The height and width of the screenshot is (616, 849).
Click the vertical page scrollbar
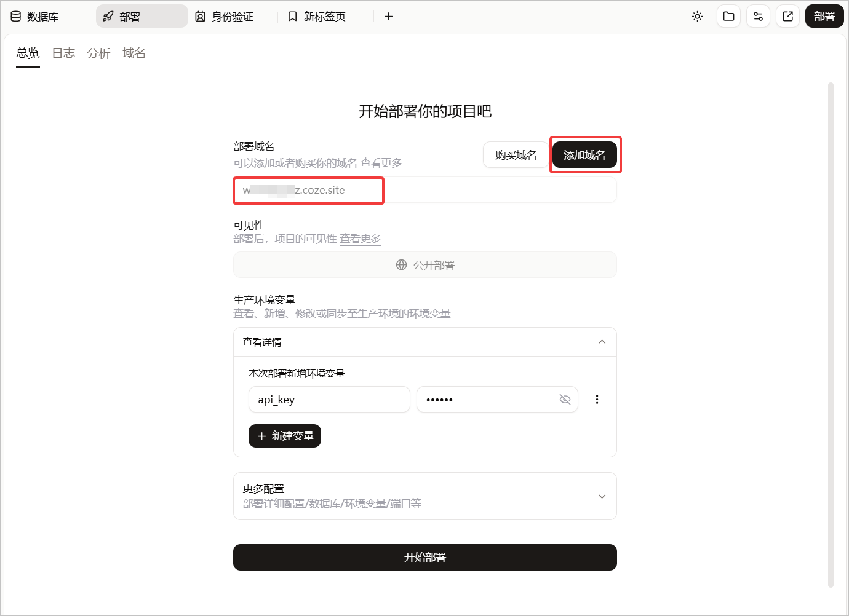click(x=831, y=335)
